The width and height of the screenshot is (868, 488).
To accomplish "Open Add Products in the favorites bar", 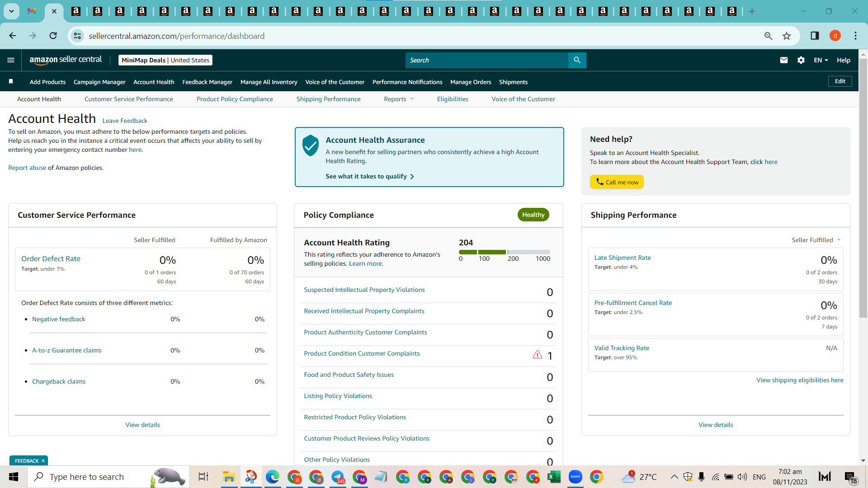I will coord(47,82).
